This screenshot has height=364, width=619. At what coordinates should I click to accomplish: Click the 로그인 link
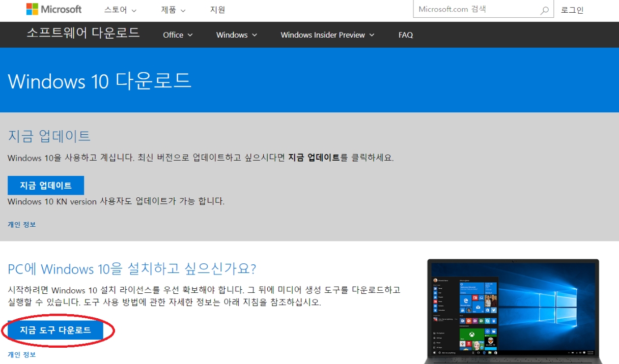pyautogui.click(x=572, y=10)
